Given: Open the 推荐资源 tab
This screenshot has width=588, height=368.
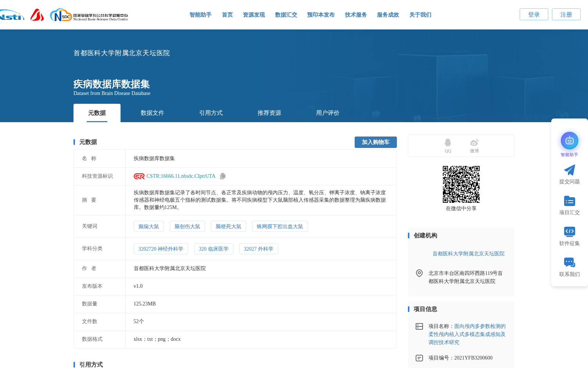Looking at the screenshot, I should coord(269,113).
